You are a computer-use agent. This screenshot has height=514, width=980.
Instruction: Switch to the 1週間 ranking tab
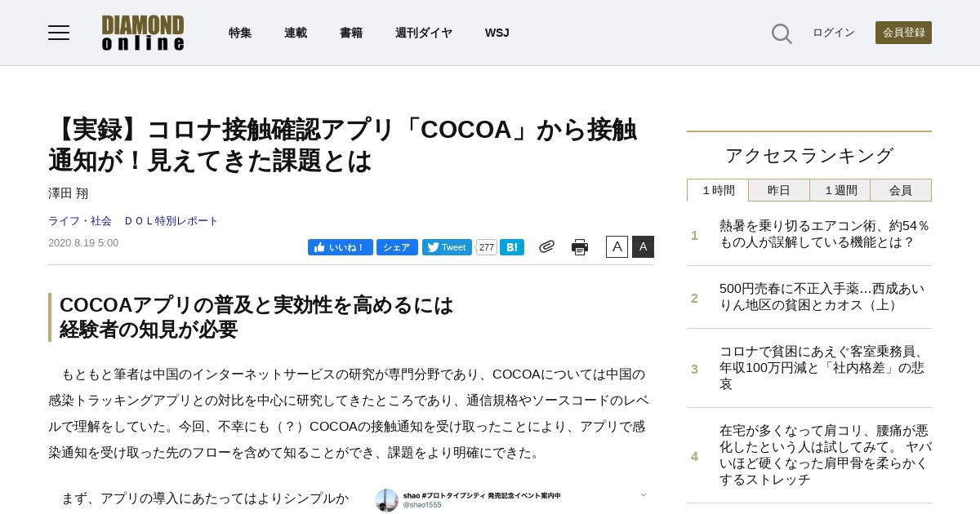pyautogui.click(x=840, y=190)
